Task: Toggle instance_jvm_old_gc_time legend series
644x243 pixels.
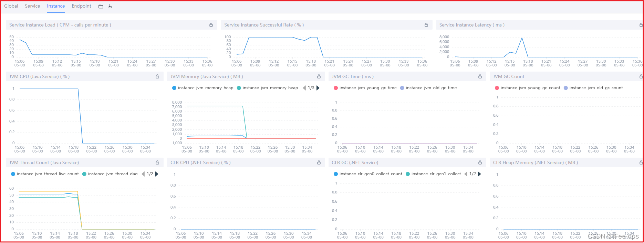Action: tap(428, 88)
